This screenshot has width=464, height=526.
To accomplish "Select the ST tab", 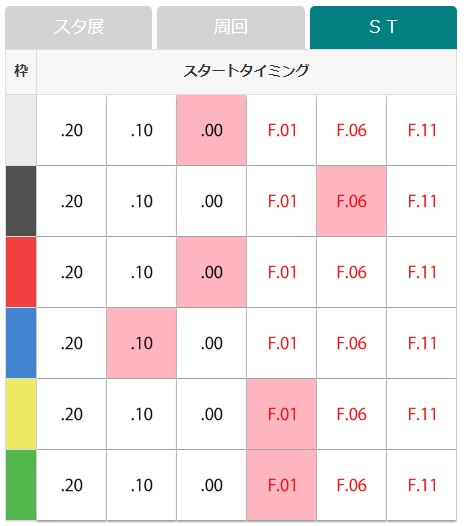I will coord(383,28).
